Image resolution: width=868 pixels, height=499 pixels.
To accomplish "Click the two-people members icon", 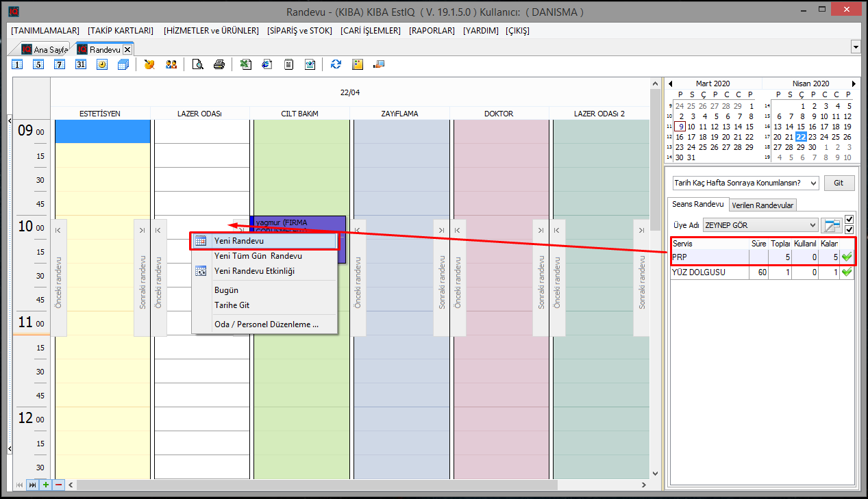I will (171, 64).
